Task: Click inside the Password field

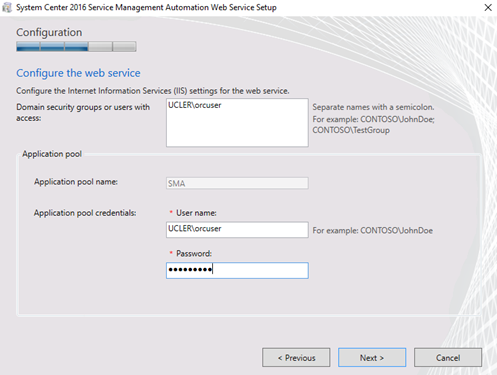Action: click(237, 270)
